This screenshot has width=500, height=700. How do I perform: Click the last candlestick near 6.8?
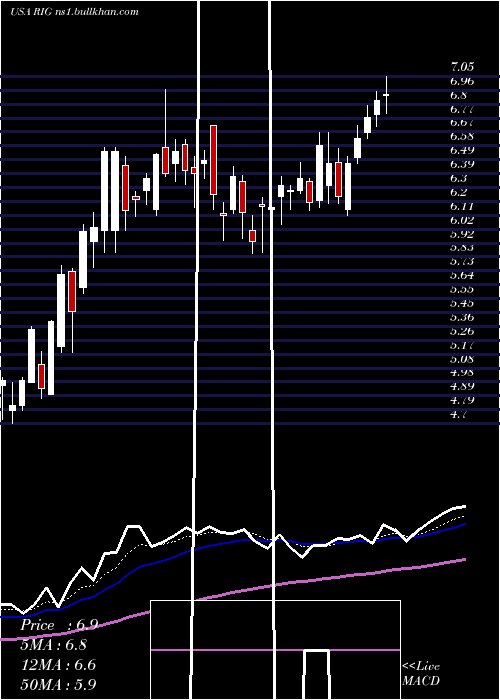(x=386, y=95)
